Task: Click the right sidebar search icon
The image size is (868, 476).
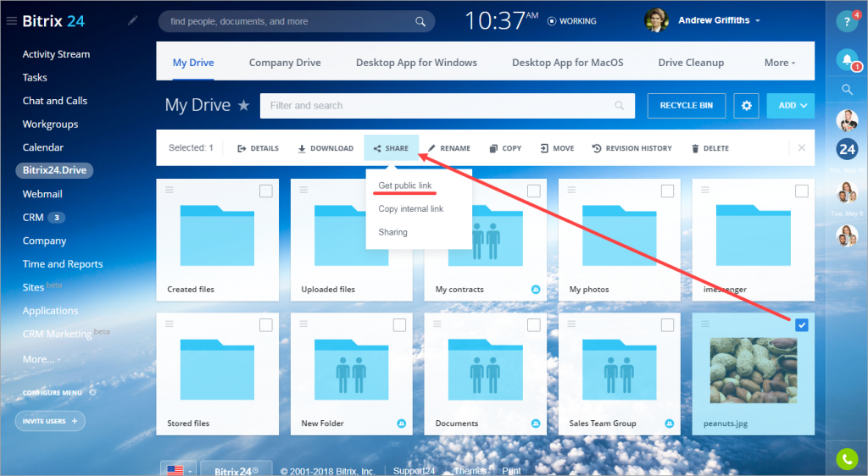Action: pyautogui.click(x=847, y=89)
